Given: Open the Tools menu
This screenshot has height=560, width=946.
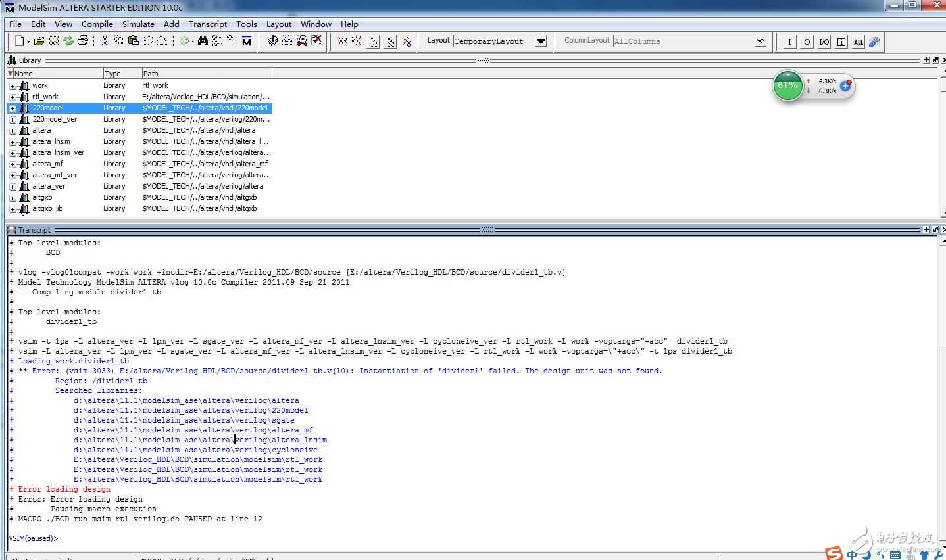Looking at the screenshot, I should click(247, 24).
